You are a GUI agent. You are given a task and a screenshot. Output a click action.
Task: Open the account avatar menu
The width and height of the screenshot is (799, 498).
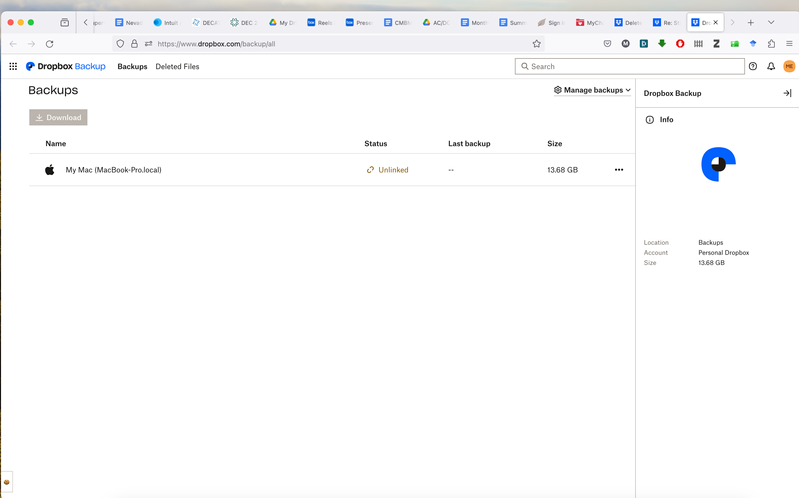pos(789,67)
